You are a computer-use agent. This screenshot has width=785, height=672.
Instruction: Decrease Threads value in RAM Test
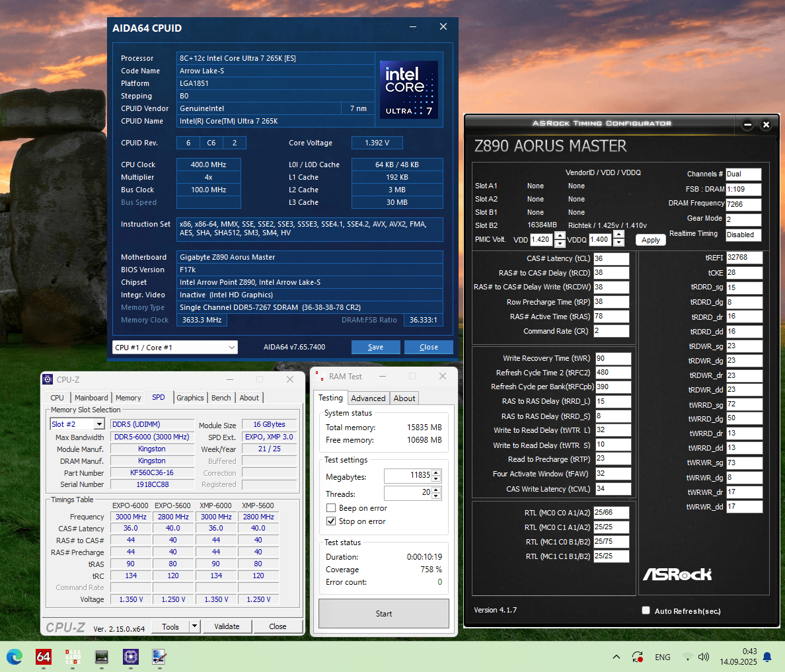[x=436, y=496]
